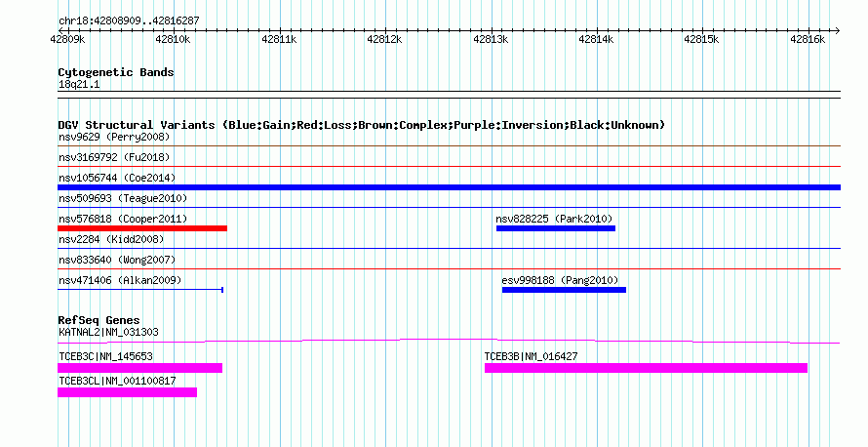This screenshot has height=447, width=868.
Task: Click the magenta TCEB3C gene bar
Action: pos(140,368)
